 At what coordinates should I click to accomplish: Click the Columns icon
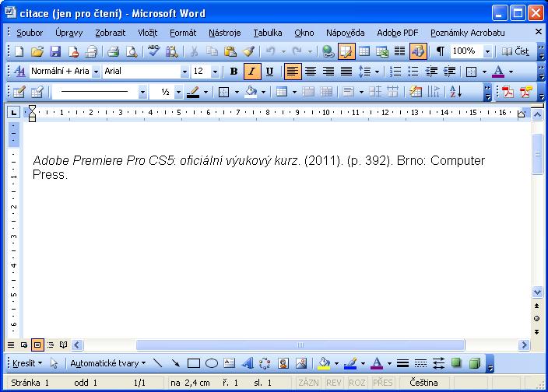click(399, 51)
